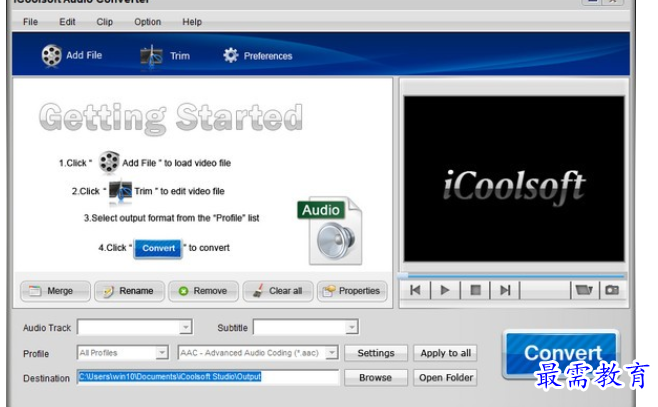The image size is (658, 407).
Task: Expand the AAC output format dropdown
Action: 332,352
